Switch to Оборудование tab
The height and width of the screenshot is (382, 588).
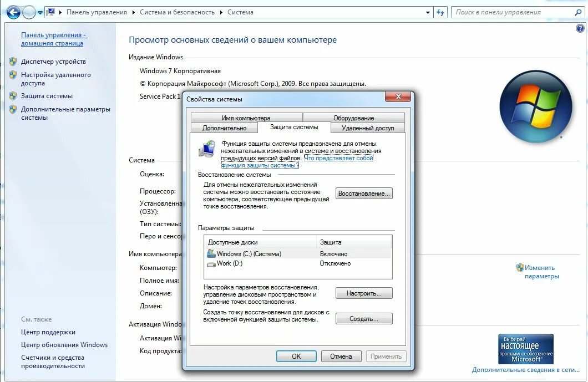(x=353, y=118)
